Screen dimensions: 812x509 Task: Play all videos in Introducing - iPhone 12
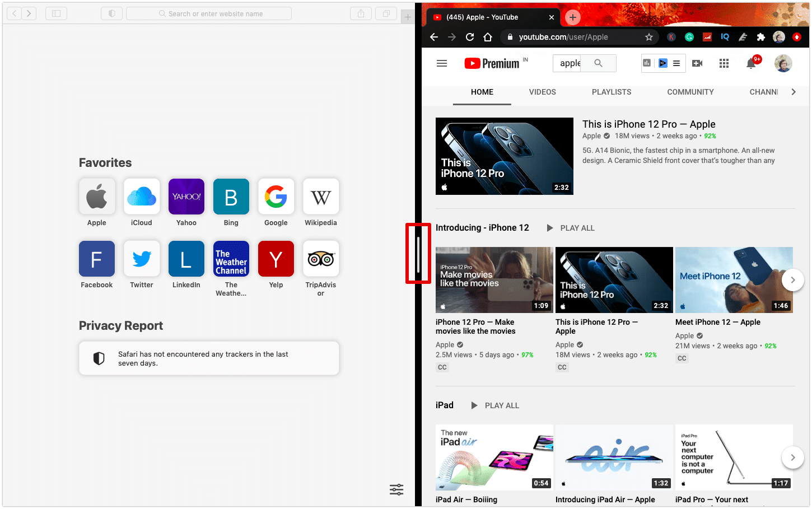[570, 227]
